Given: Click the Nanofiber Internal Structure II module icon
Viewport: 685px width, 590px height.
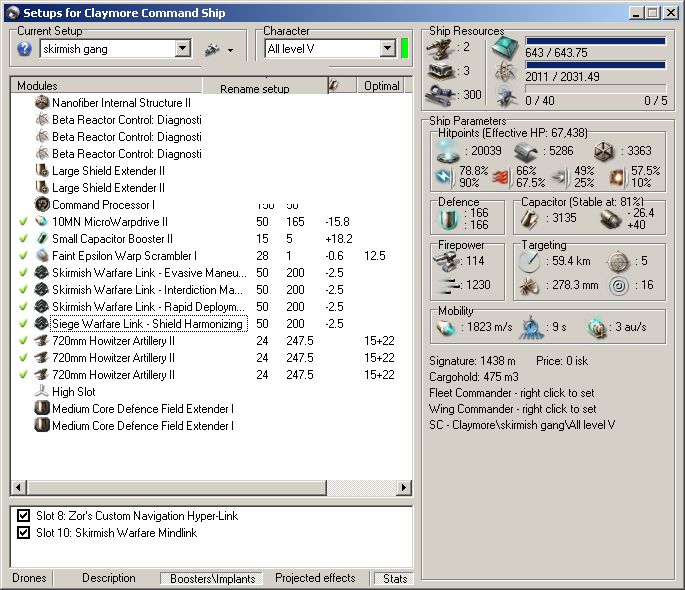Looking at the screenshot, I should click(x=42, y=103).
